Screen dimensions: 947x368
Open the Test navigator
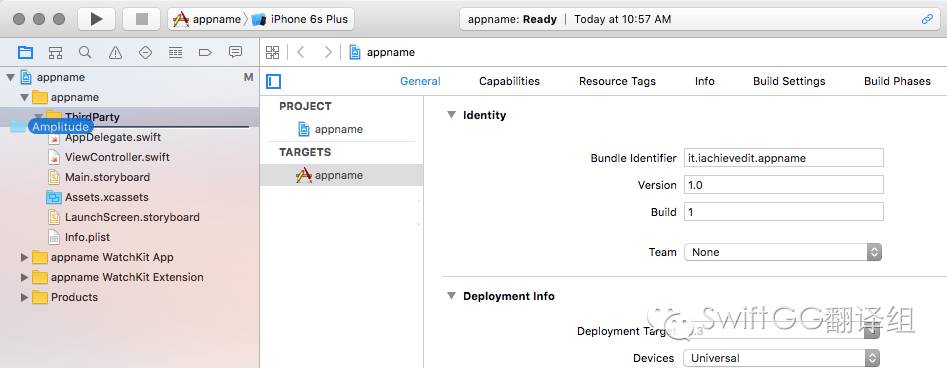coord(145,53)
